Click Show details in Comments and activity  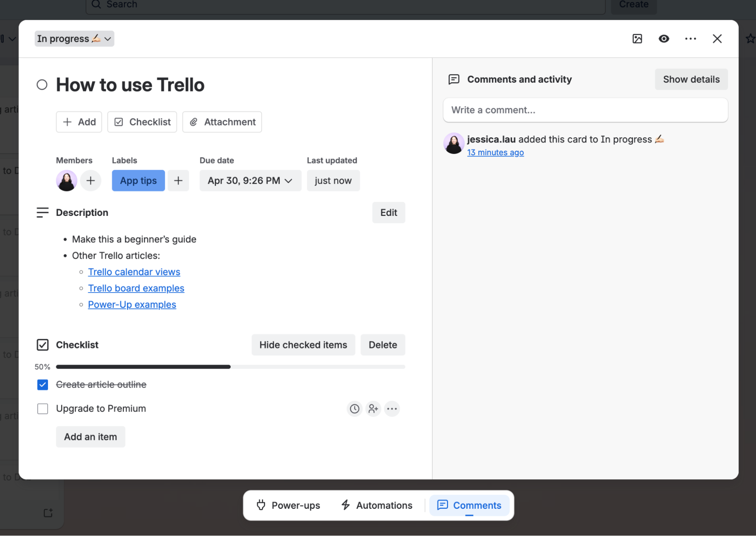691,79
